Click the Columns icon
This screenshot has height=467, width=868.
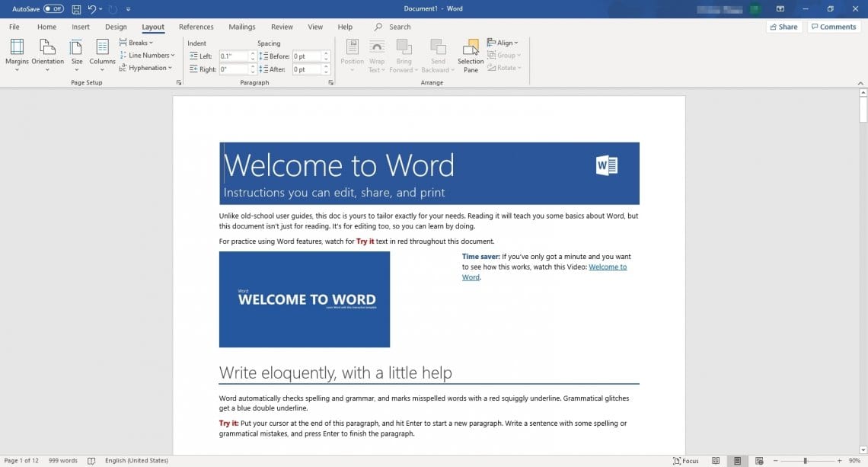102,54
